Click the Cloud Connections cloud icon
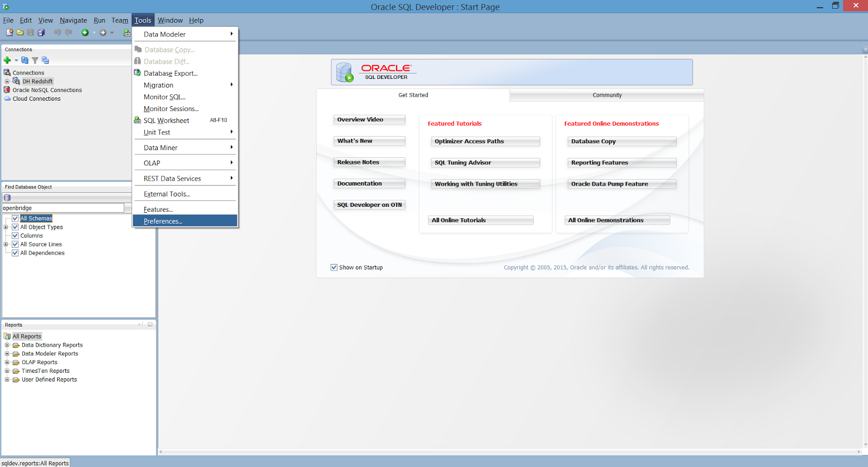This screenshot has width=868, height=467. click(x=7, y=99)
